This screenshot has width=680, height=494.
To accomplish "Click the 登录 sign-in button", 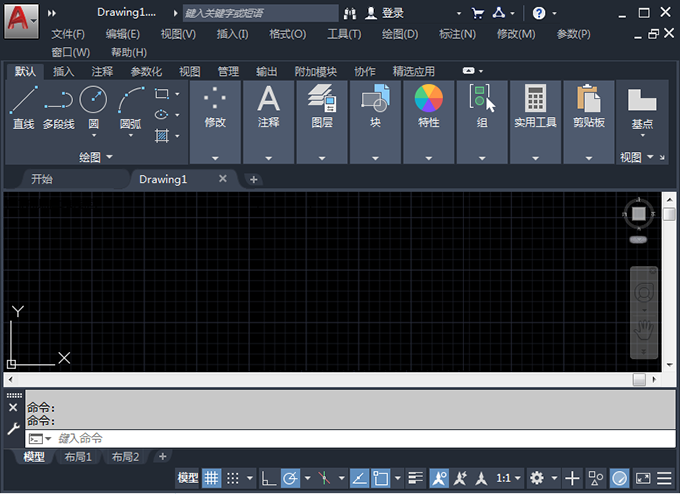I will coord(392,13).
